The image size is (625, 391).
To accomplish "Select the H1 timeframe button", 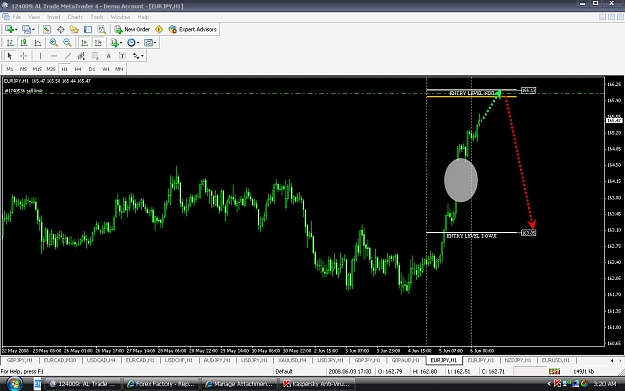I will (65, 69).
